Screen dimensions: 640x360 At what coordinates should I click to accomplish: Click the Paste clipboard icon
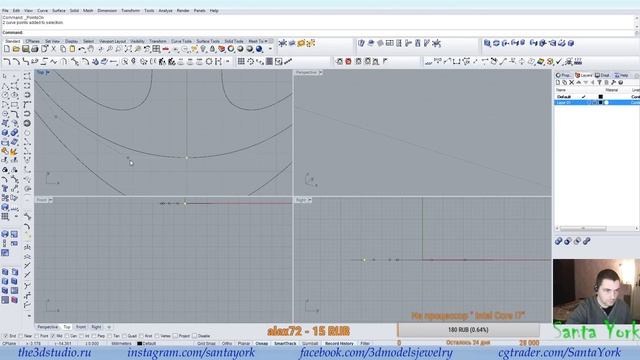click(72, 49)
